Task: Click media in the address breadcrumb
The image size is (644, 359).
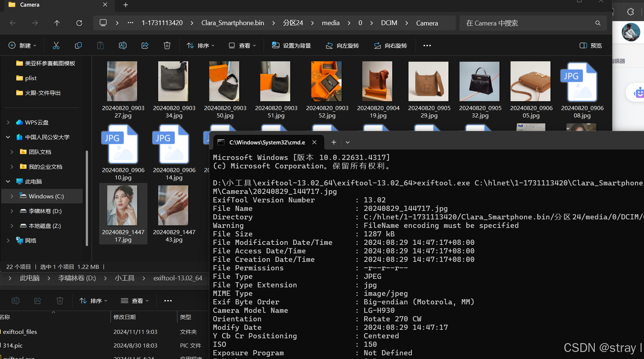Action: coord(331,23)
